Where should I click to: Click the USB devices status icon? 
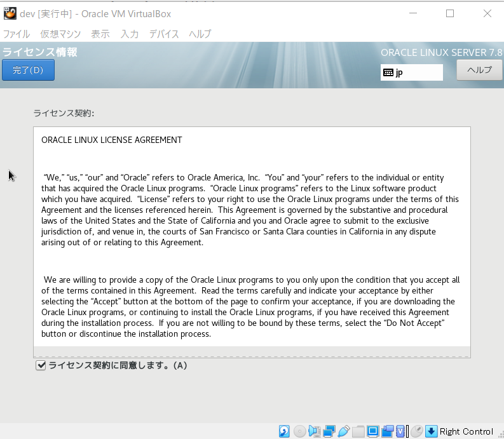point(344,431)
